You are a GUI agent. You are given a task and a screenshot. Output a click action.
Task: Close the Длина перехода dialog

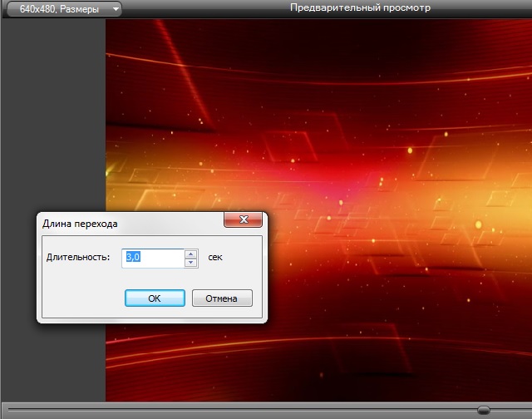click(243, 219)
